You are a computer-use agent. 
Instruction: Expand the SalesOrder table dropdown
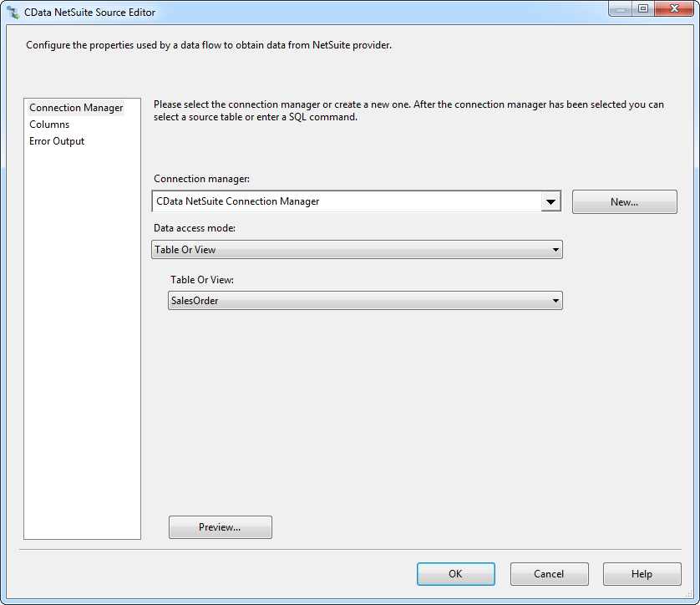[366, 301]
